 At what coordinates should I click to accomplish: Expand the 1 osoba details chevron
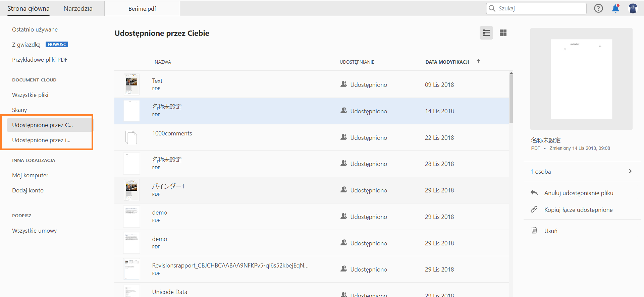(630, 171)
